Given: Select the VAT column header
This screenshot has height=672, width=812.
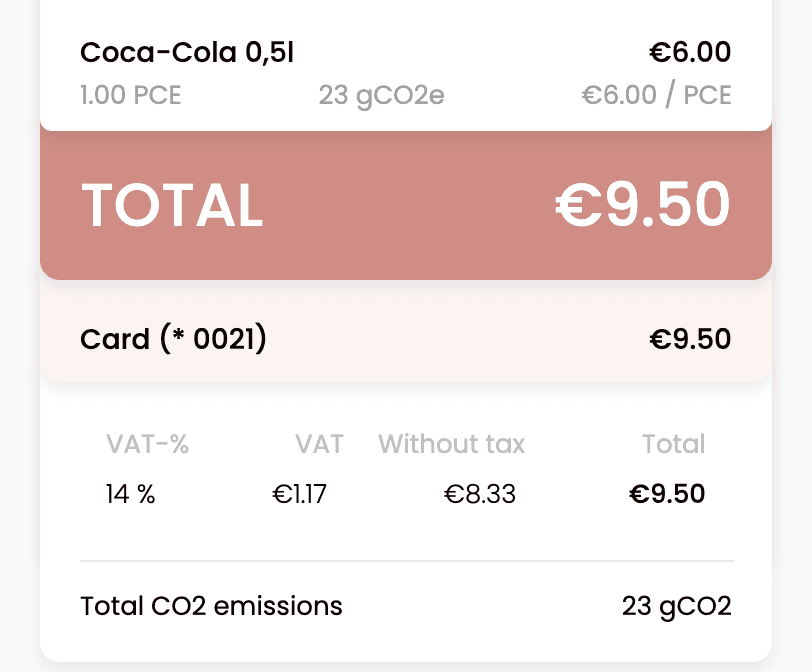Looking at the screenshot, I should pyautogui.click(x=319, y=445).
